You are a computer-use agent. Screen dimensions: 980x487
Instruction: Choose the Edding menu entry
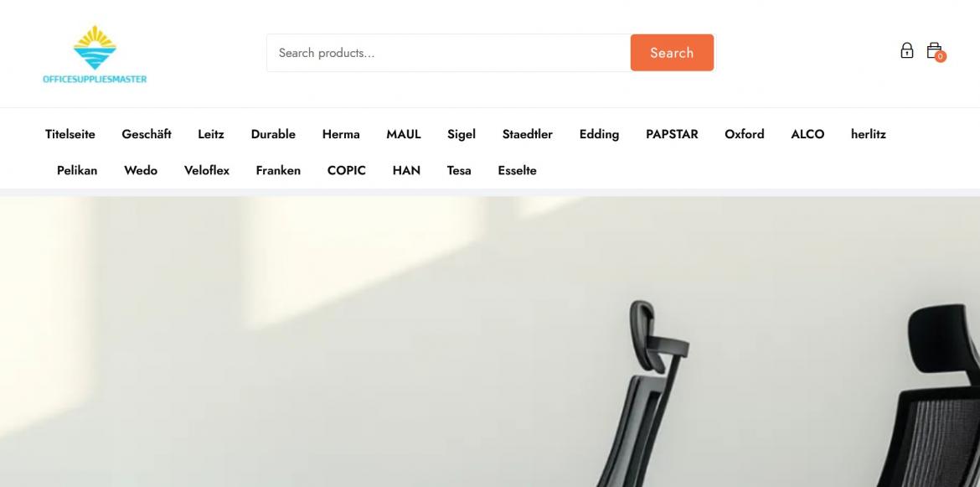point(599,134)
